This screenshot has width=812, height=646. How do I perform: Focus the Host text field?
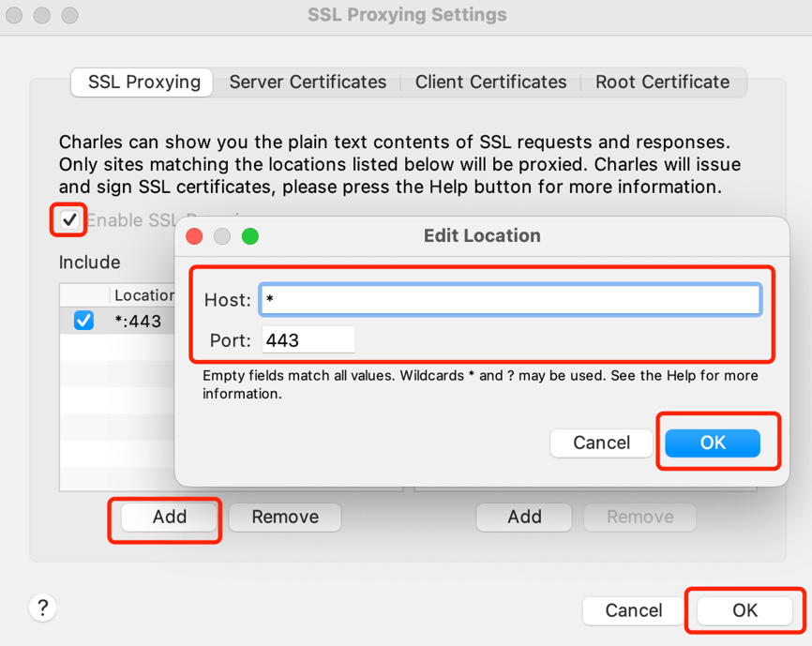tap(509, 300)
